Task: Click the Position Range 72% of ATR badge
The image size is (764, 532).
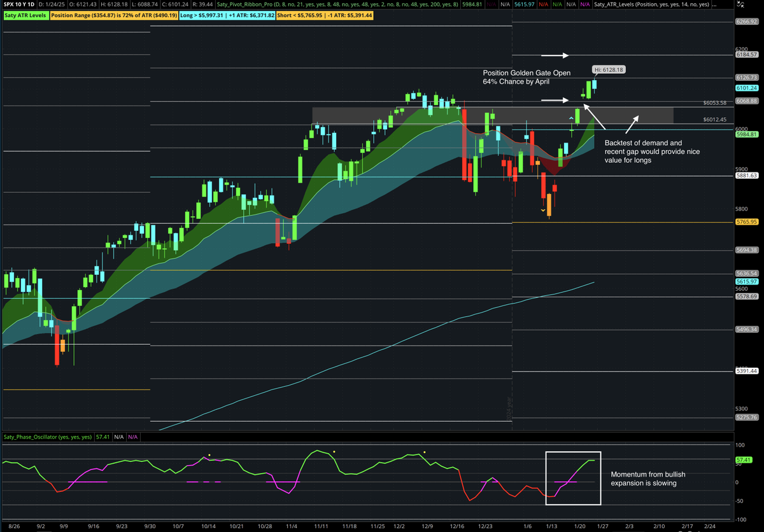Action: (113, 15)
